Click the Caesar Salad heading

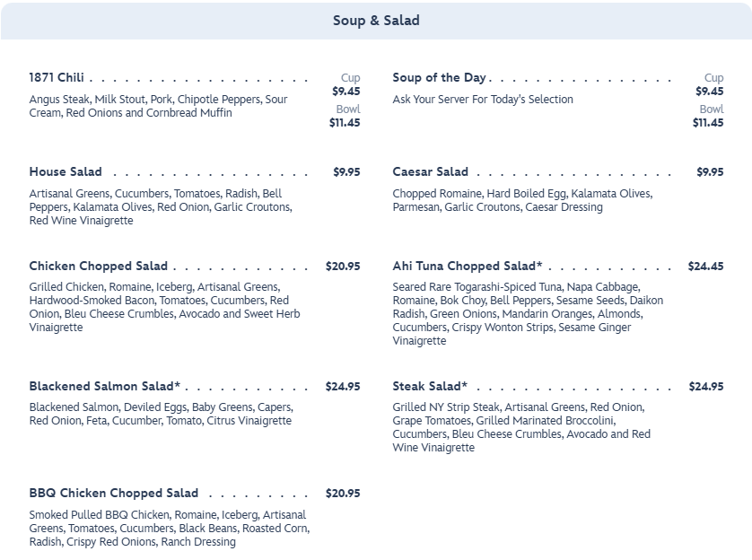point(430,172)
